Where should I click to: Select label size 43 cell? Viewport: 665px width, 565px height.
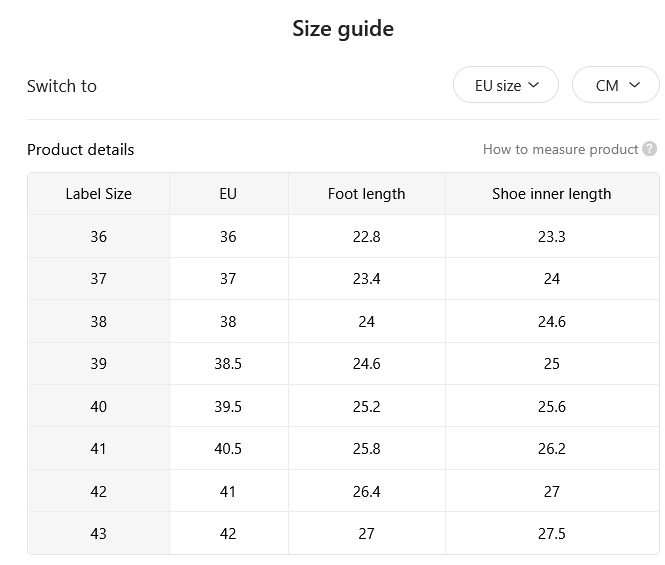(x=98, y=533)
